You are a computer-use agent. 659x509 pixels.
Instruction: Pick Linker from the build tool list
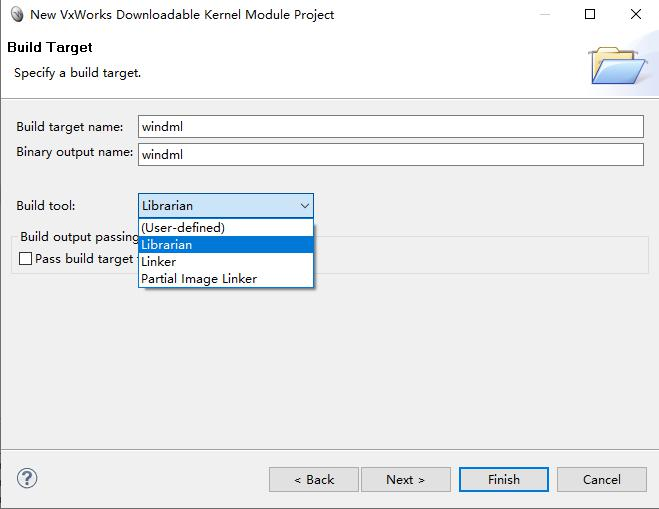[226, 261]
